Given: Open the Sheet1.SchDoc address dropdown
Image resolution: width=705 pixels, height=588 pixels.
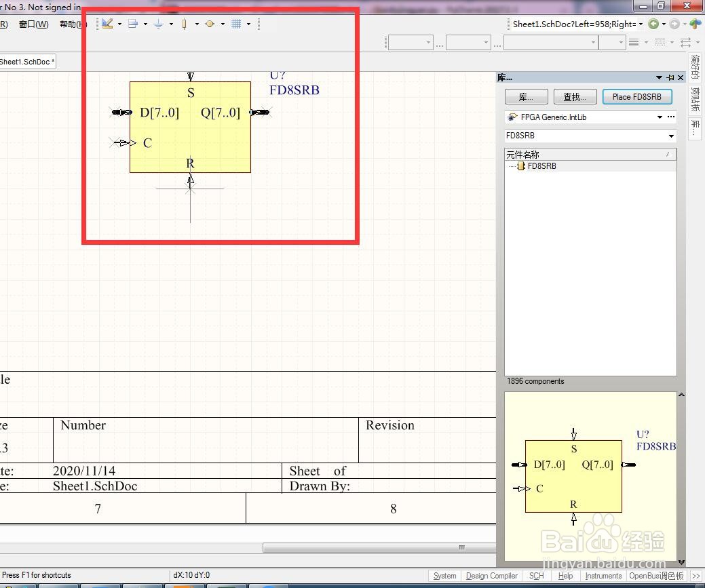Looking at the screenshot, I should pos(641,24).
